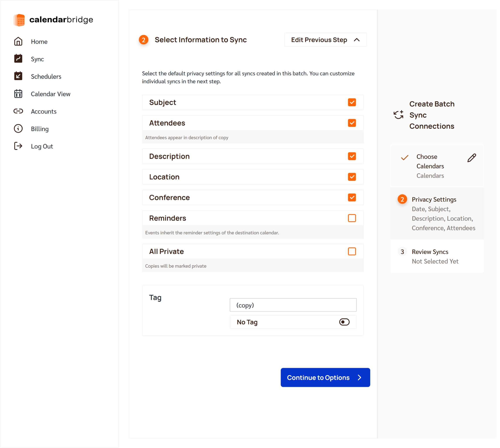Open Schedulers in the sidebar

(x=46, y=77)
